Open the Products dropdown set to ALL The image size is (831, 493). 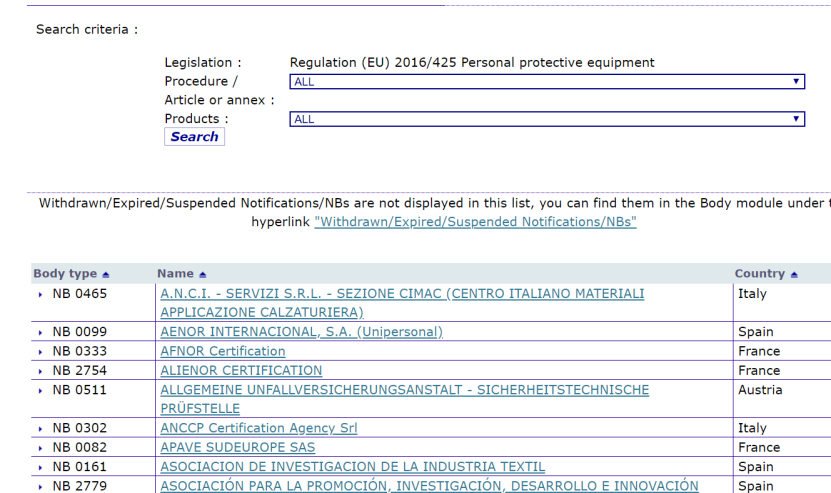pos(547,119)
